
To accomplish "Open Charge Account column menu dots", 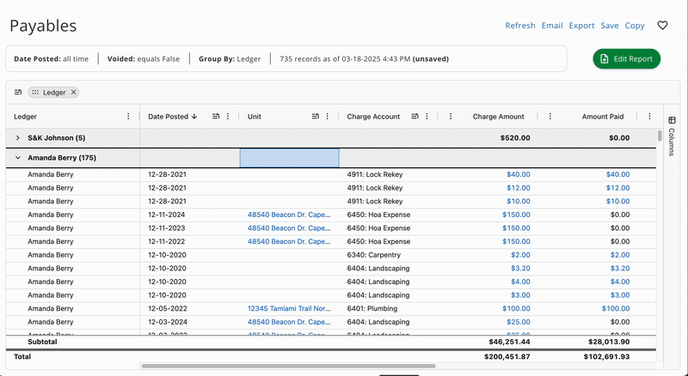I will point(427,116).
